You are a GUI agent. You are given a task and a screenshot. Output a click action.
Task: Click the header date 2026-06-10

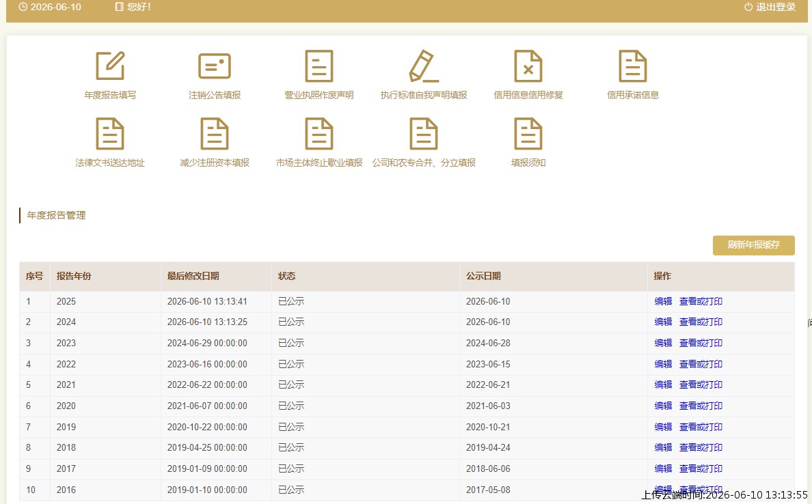coord(56,8)
